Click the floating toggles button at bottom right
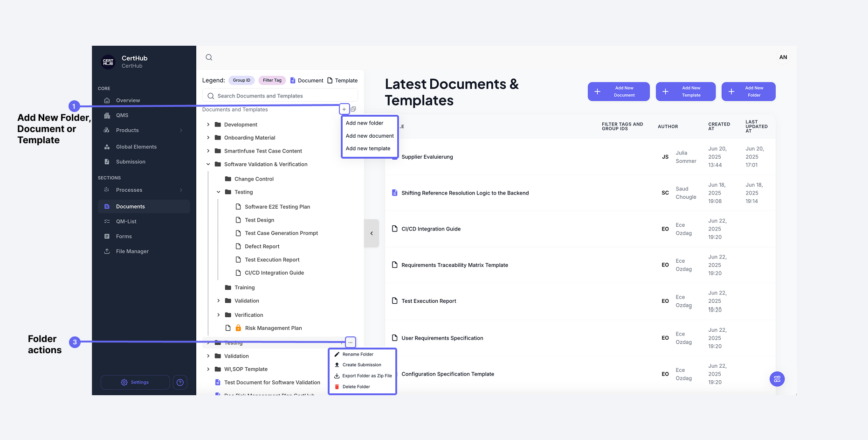This screenshot has width=868, height=440. coord(777,379)
